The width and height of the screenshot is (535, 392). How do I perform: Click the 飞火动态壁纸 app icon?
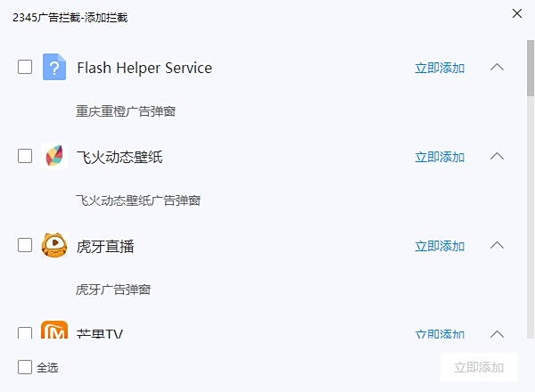tap(54, 156)
